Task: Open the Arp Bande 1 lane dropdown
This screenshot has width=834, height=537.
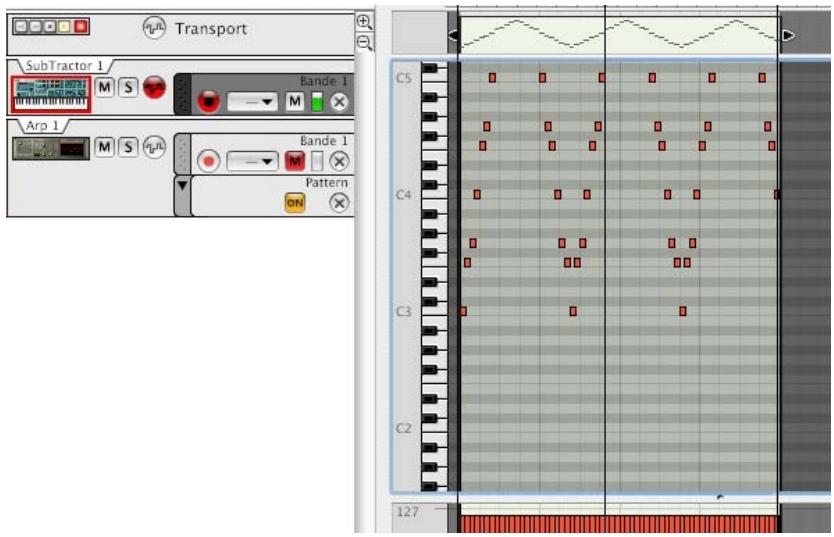Action: coord(252,161)
